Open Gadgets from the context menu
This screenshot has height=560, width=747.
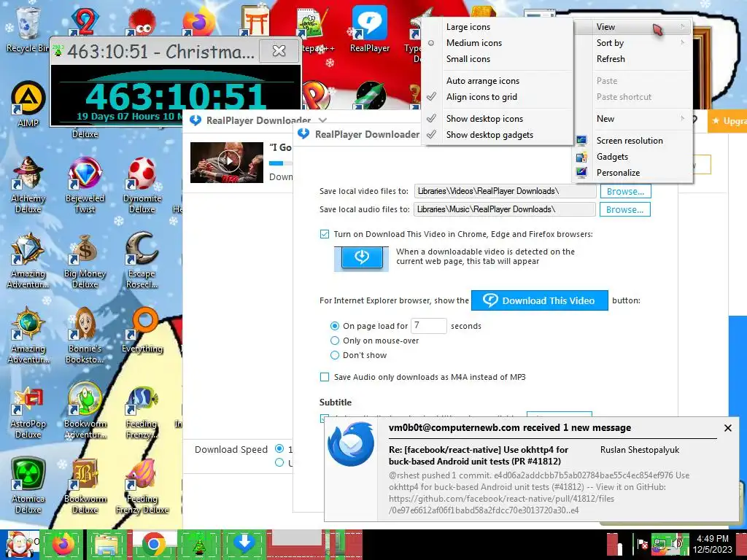tap(632, 157)
